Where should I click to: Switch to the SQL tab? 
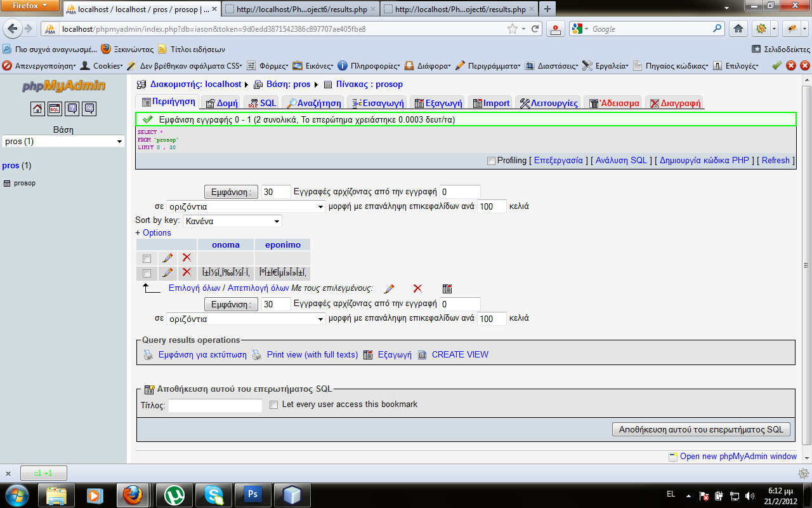point(263,103)
